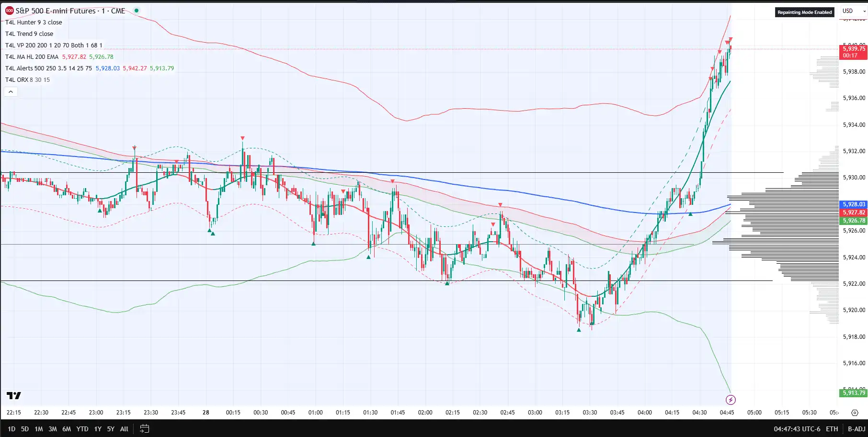868x437 pixels.
Task: Click the red 5,939.75 current price label
Action: (x=854, y=49)
